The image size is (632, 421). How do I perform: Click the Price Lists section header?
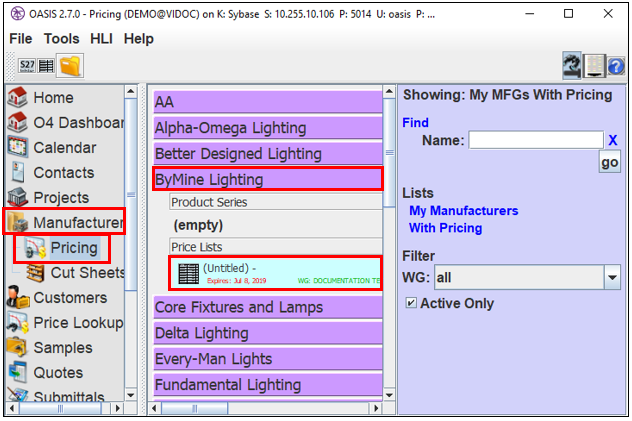[276, 247]
